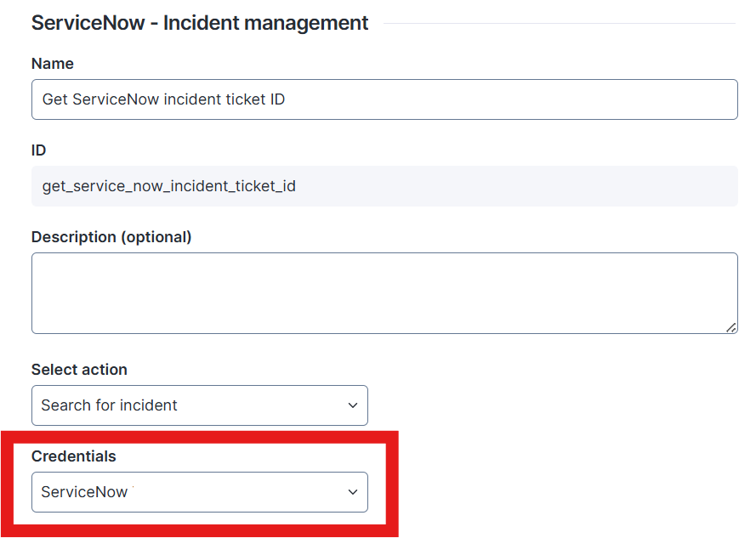The image size is (756, 538).
Task: Click the "Get ServiceNow incident ticket ID" text
Action: (x=163, y=99)
